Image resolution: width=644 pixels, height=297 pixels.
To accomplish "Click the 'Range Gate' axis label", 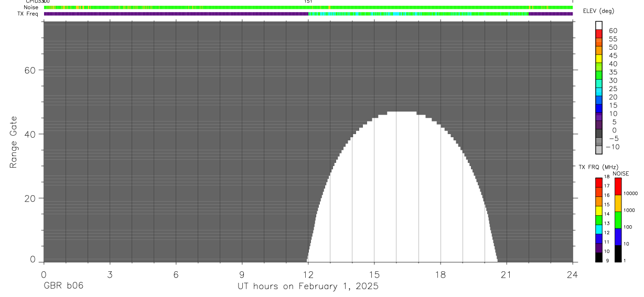I will (14, 142).
